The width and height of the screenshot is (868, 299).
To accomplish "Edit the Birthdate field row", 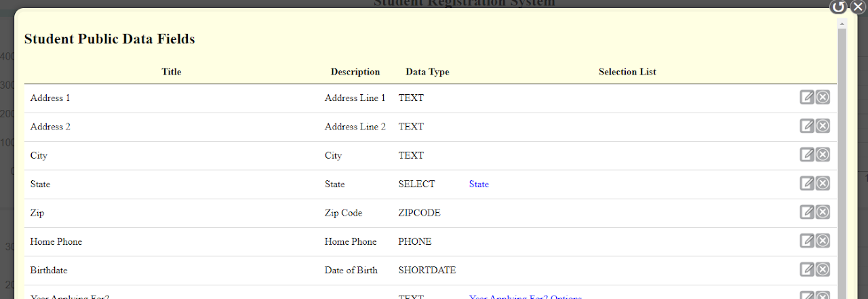I will pos(807,269).
